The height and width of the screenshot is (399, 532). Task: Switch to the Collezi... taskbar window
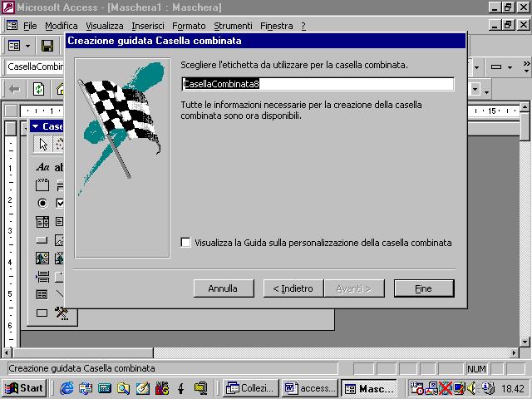[250, 388]
